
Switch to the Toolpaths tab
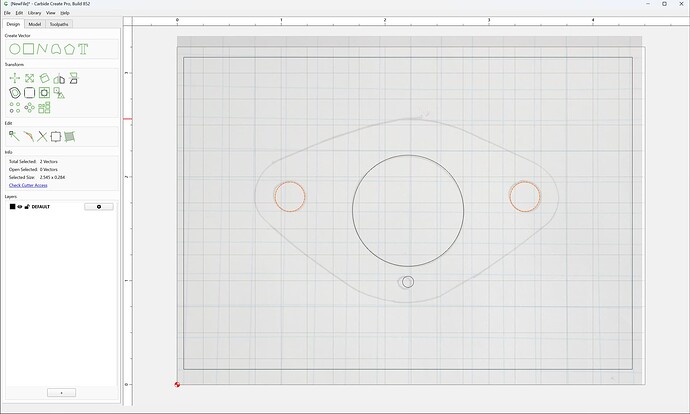(x=59, y=24)
